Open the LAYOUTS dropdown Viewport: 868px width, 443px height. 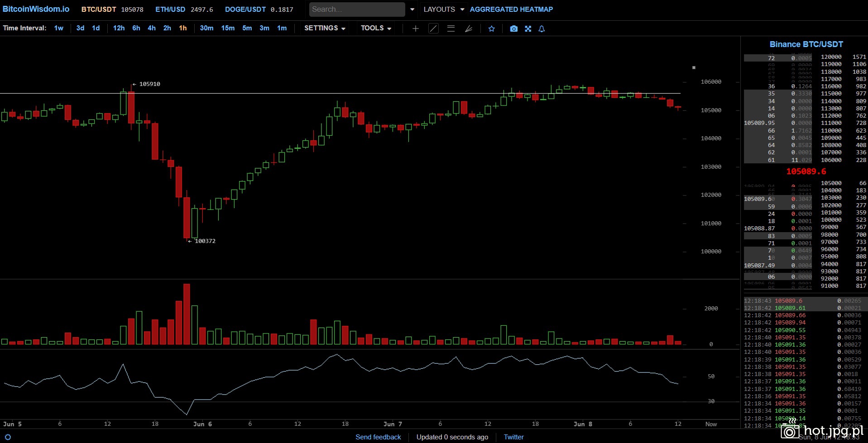(443, 10)
